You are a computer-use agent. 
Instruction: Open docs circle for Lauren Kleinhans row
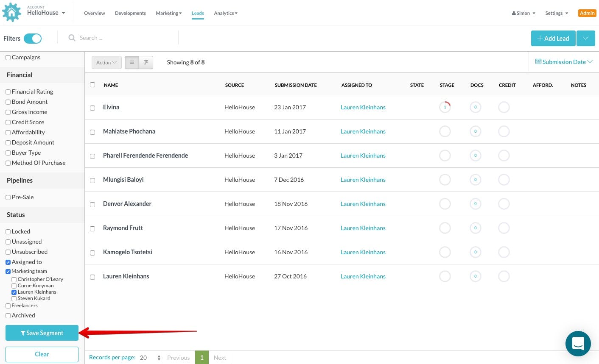(x=475, y=276)
